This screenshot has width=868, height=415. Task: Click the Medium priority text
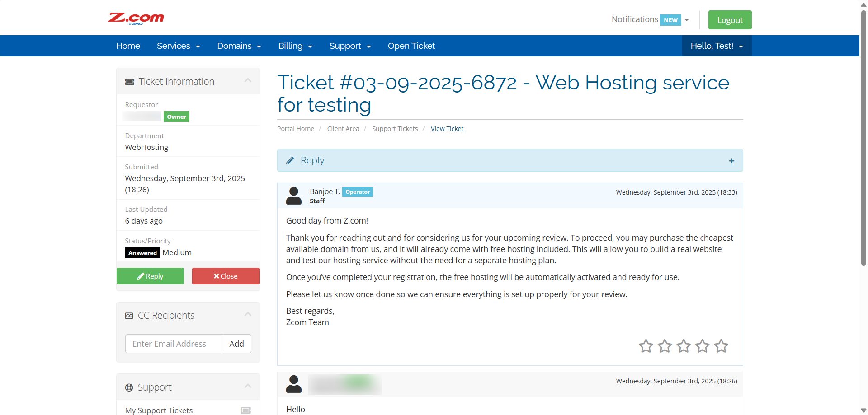click(x=177, y=252)
